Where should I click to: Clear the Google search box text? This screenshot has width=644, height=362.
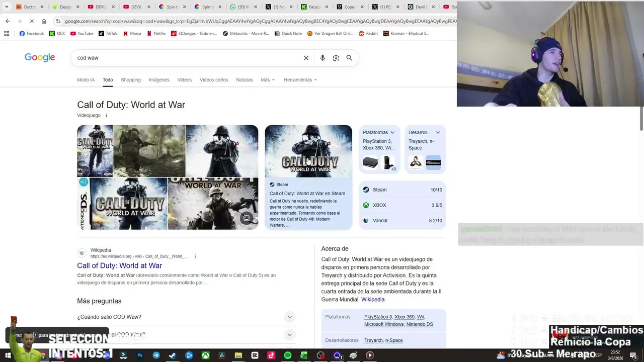[306, 58]
